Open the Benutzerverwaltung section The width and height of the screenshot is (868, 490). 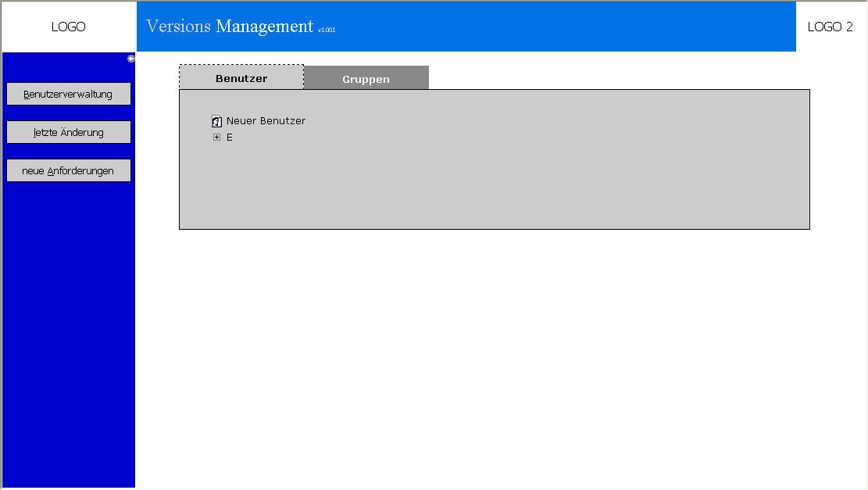pos(69,94)
